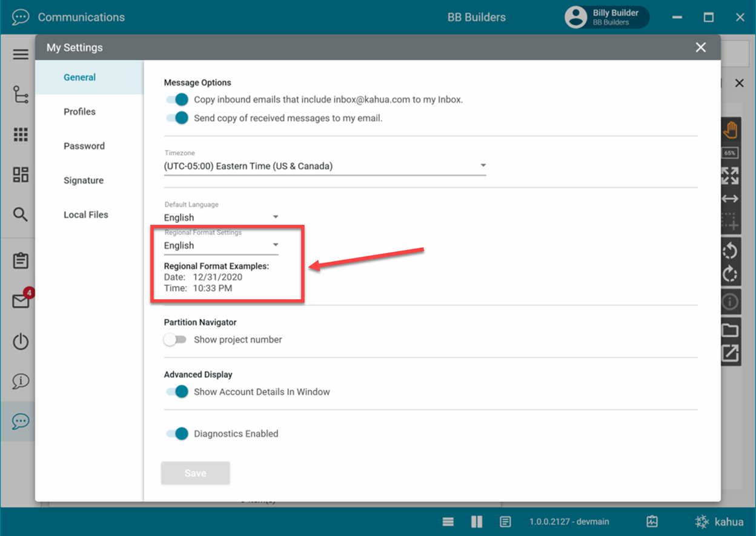756x536 pixels.
Task: Click the Save button
Action: (x=195, y=473)
